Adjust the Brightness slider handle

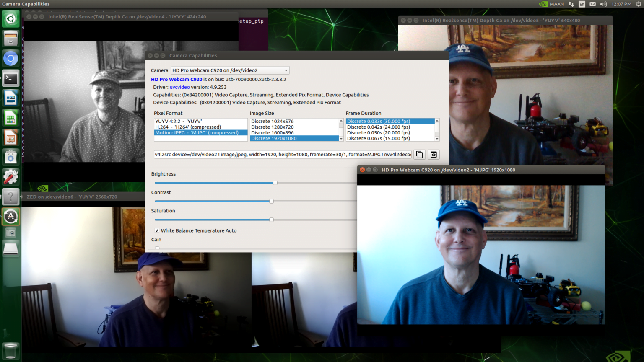(x=275, y=183)
